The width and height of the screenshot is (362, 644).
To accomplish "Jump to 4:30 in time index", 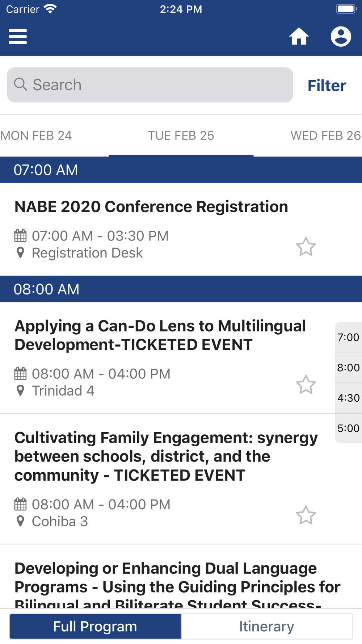I will (x=349, y=398).
